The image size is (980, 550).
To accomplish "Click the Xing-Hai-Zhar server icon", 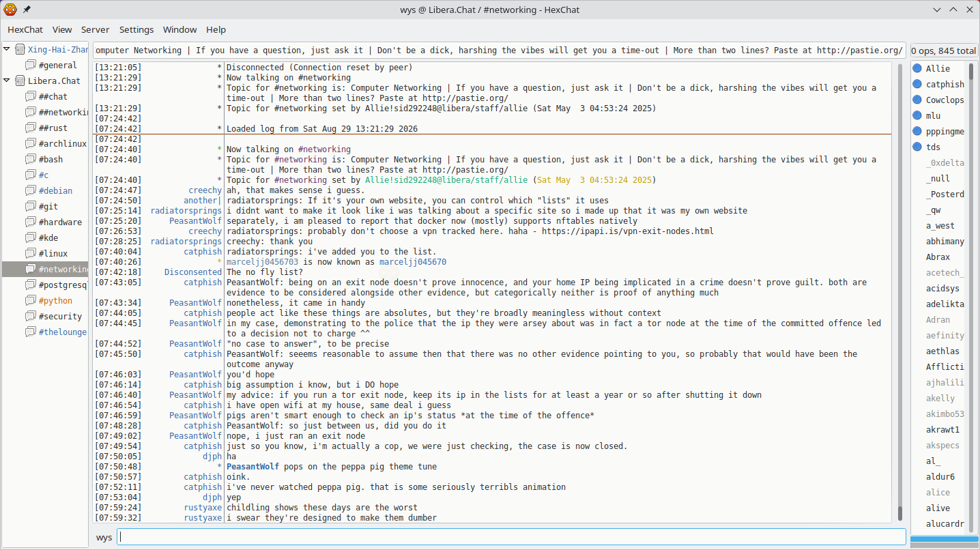I will (x=20, y=49).
